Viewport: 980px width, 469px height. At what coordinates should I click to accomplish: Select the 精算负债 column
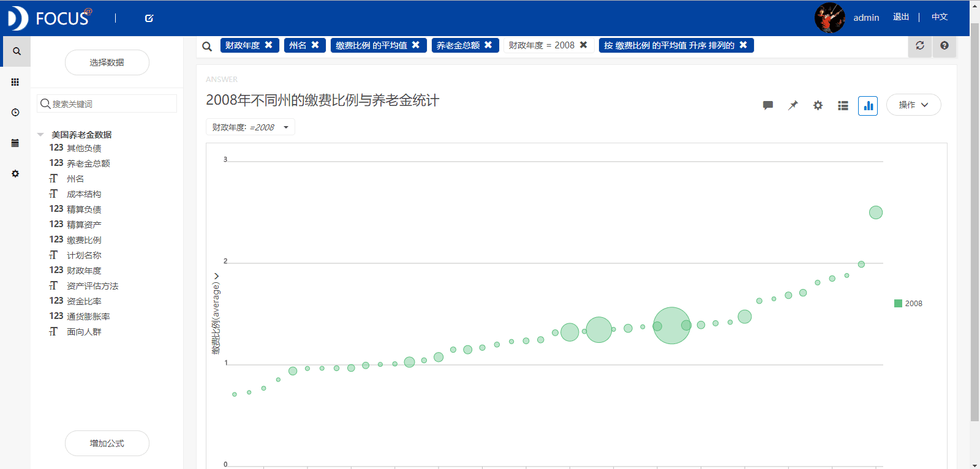point(84,209)
